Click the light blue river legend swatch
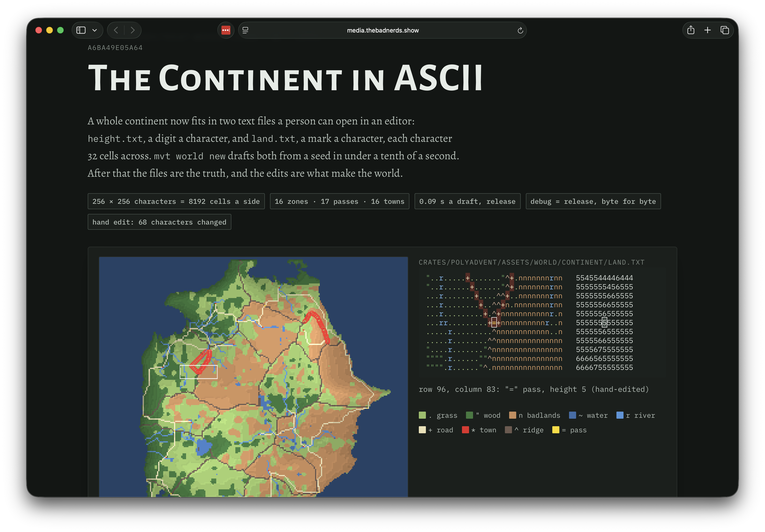765x532 pixels. coord(620,415)
